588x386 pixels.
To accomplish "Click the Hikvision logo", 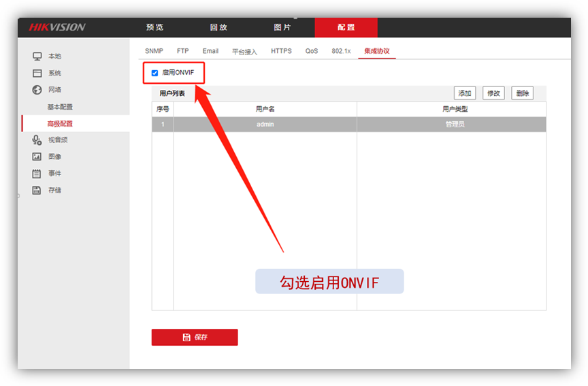I will 57,27.
